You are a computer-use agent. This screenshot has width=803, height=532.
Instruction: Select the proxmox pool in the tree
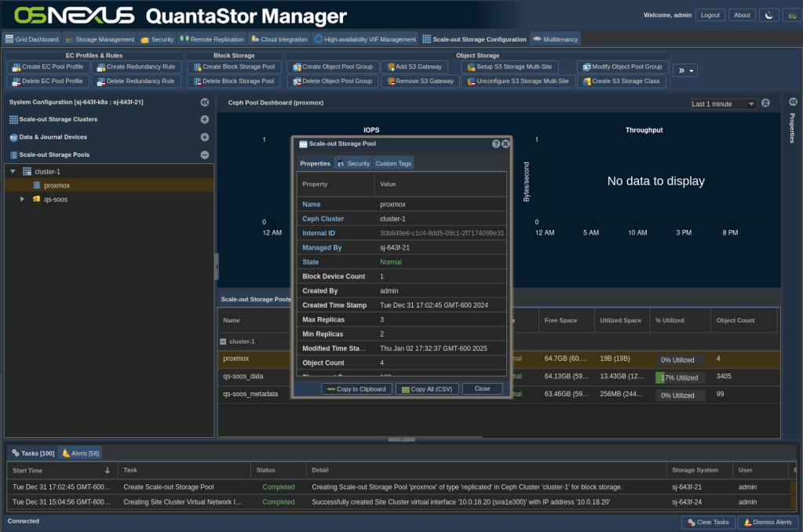(57, 185)
